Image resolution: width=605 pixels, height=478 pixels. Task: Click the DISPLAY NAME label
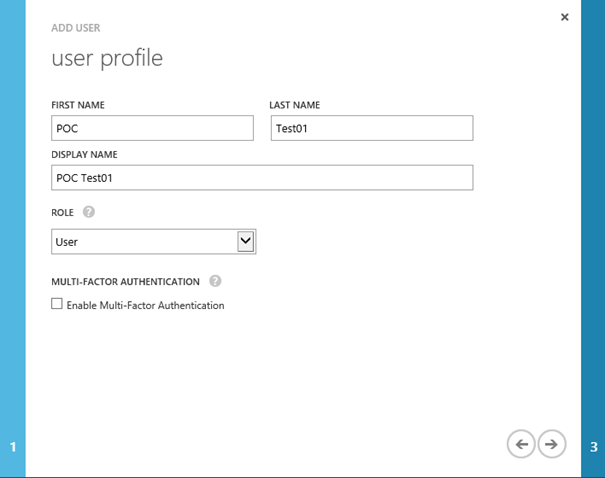[84, 155]
